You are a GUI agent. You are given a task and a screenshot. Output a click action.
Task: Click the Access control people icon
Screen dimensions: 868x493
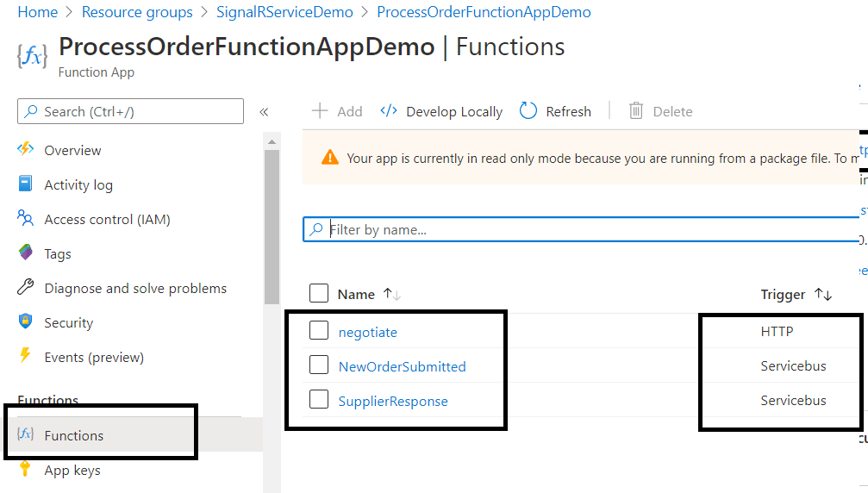click(26, 218)
